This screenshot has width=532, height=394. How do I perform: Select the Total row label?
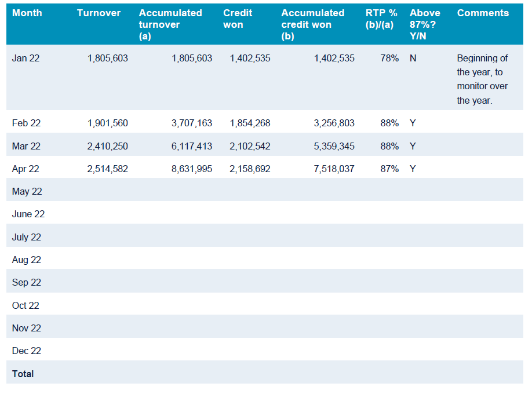point(23,374)
